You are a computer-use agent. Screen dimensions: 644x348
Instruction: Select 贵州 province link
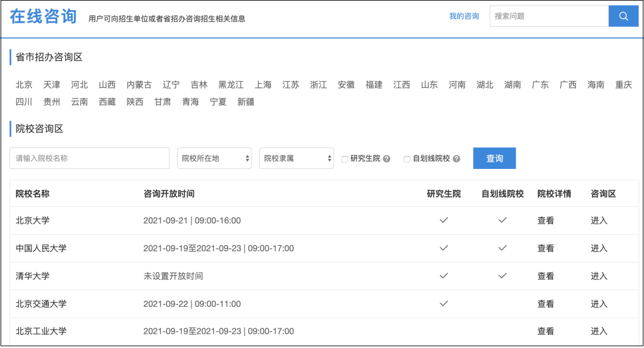pos(52,102)
